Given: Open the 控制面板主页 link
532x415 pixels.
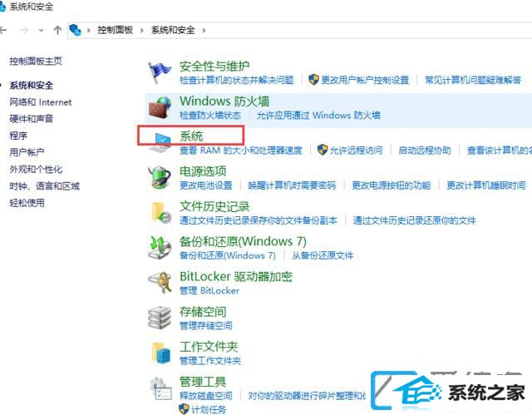Looking at the screenshot, I should tap(36, 61).
